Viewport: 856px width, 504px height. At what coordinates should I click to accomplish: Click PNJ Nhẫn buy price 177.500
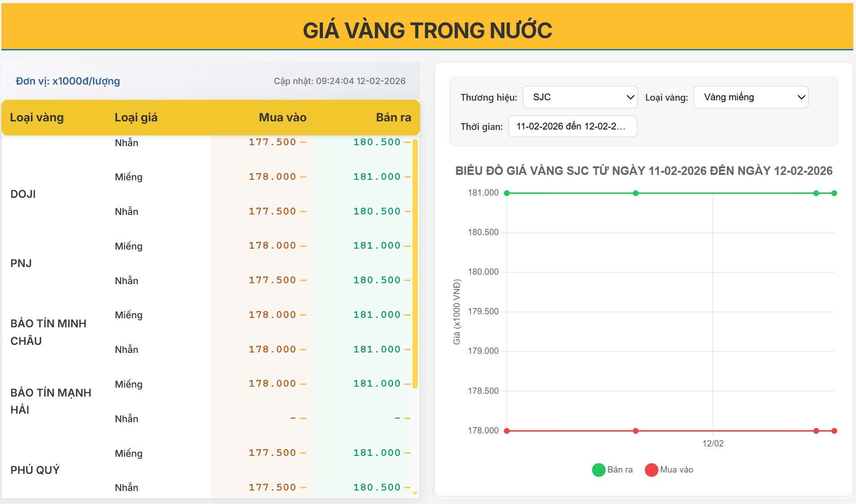(272, 280)
